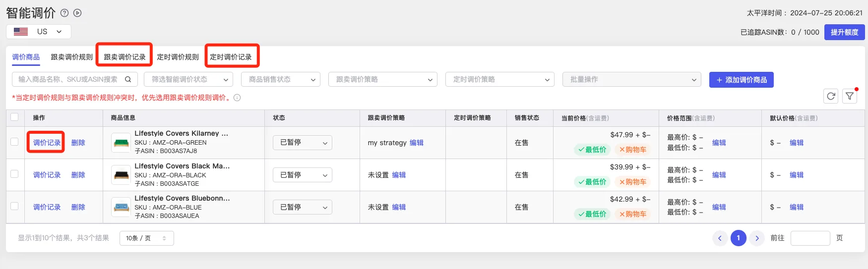Delete the AMZ-ORA-GREEN row

click(78, 143)
